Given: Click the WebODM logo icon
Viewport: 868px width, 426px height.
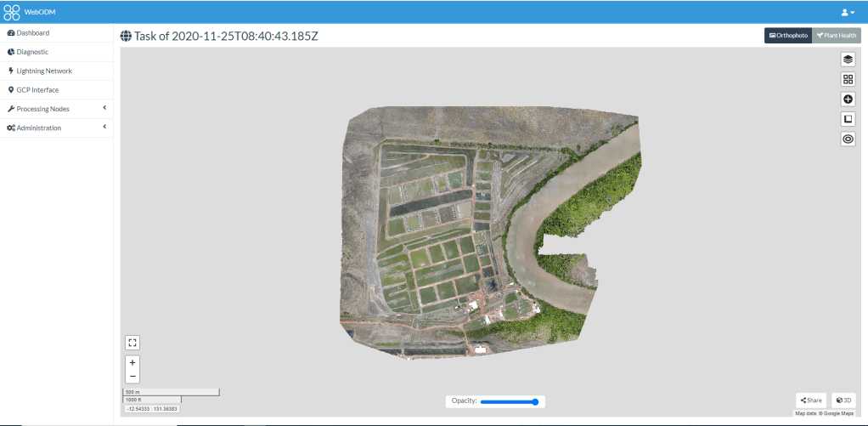Looking at the screenshot, I should (x=12, y=12).
